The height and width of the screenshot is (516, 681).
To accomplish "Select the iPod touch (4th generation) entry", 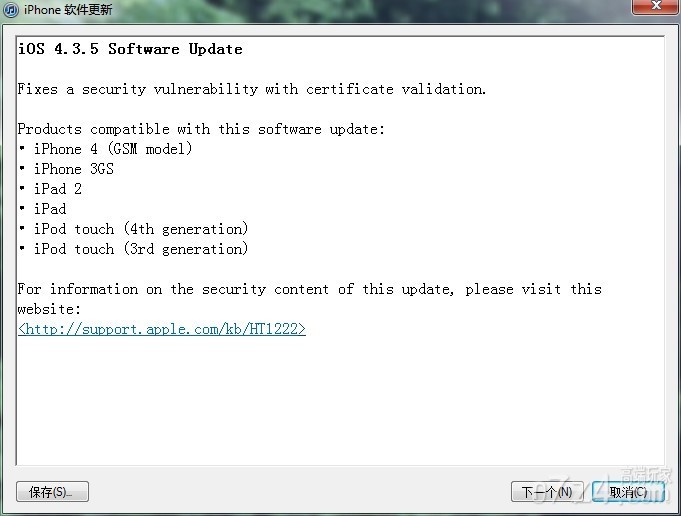I will pyautogui.click(x=141, y=229).
